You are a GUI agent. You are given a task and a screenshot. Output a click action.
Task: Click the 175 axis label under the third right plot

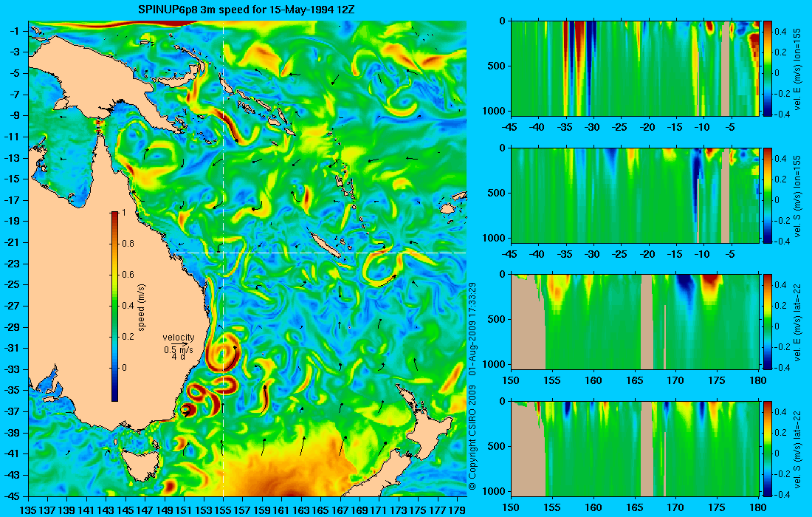717,381
